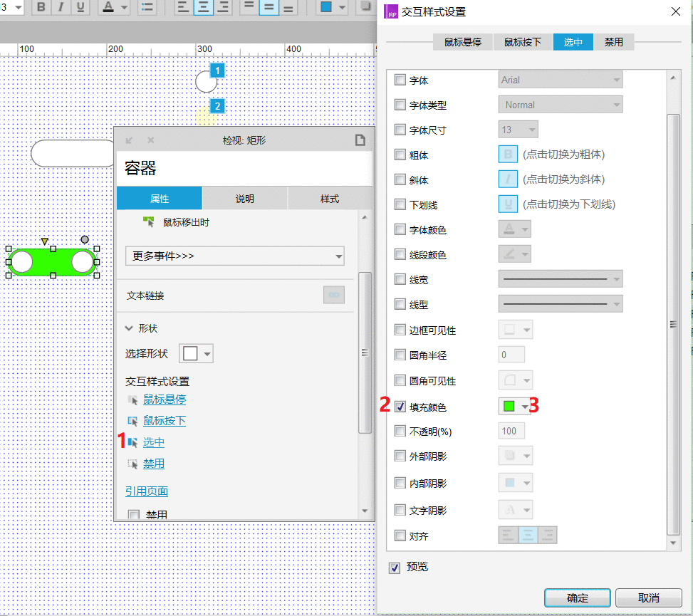
Task: Enable the 粗体 checkbox
Action: [400, 155]
